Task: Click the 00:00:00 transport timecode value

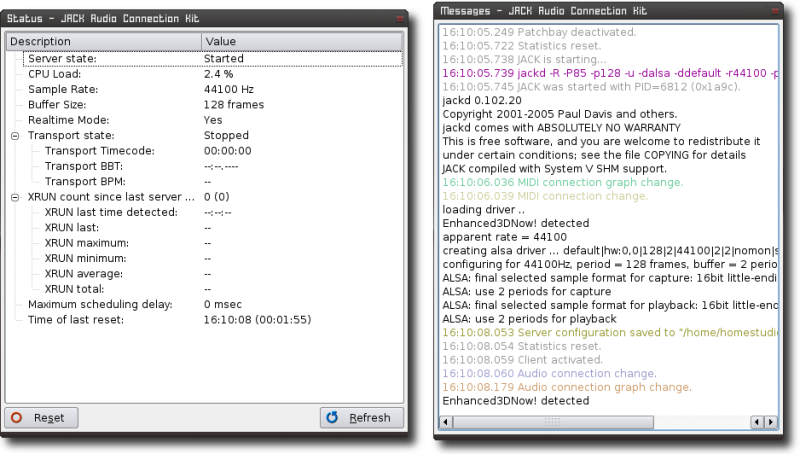Action: point(228,151)
